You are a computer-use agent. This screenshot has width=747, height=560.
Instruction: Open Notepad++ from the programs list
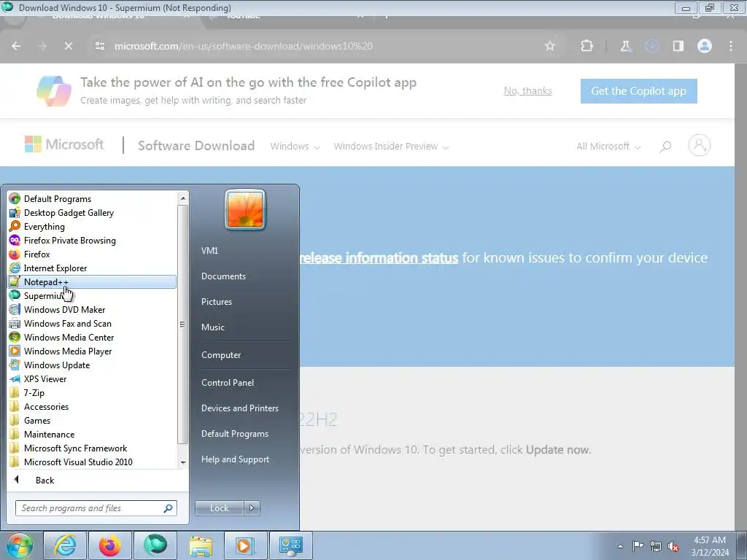pyautogui.click(x=93, y=281)
